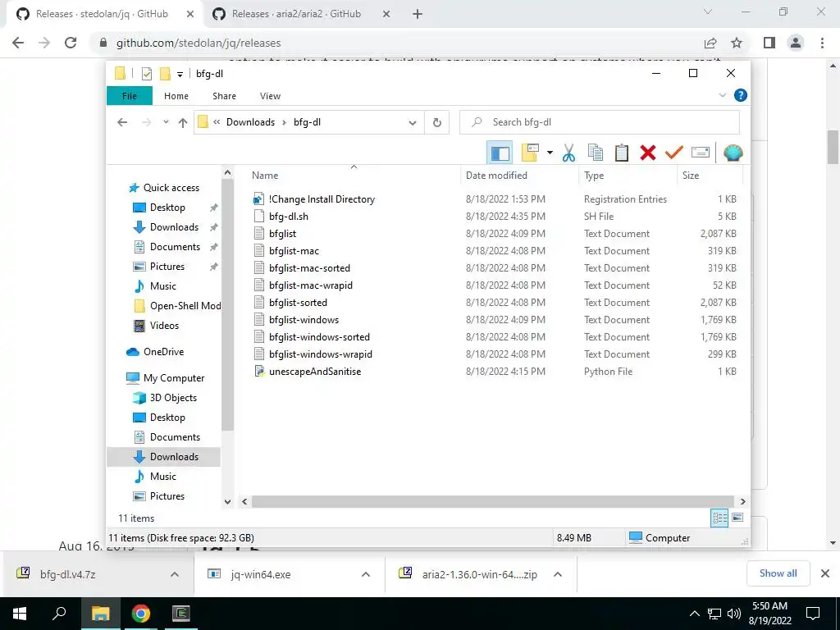The image size is (840, 630).
Task: Switch to details view layout icon
Action: click(x=719, y=518)
